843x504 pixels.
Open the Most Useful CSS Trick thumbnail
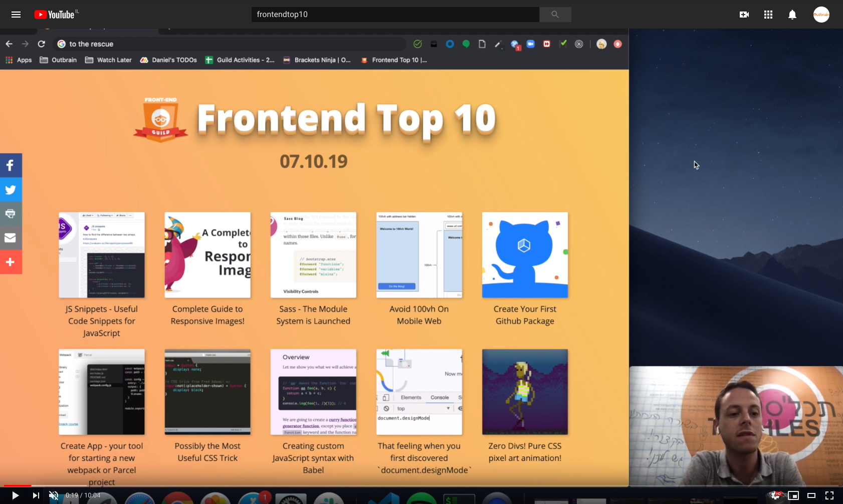tap(207, 392)
